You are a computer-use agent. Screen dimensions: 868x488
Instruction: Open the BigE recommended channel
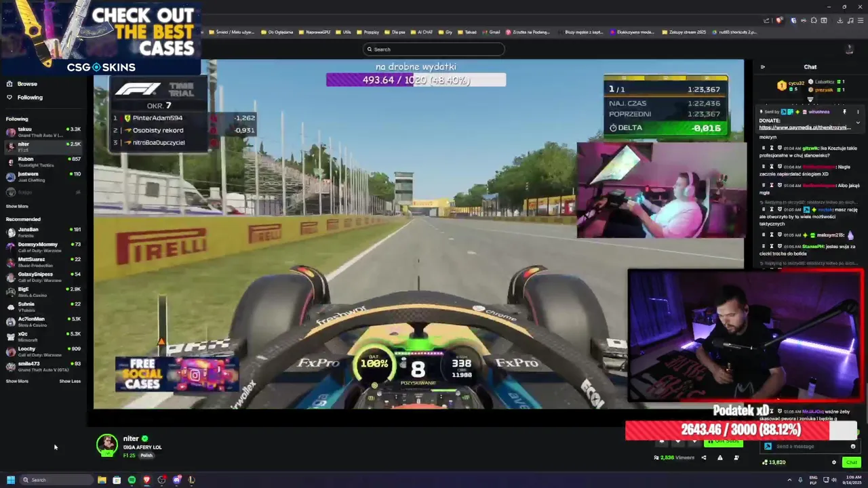pos(43,291)
